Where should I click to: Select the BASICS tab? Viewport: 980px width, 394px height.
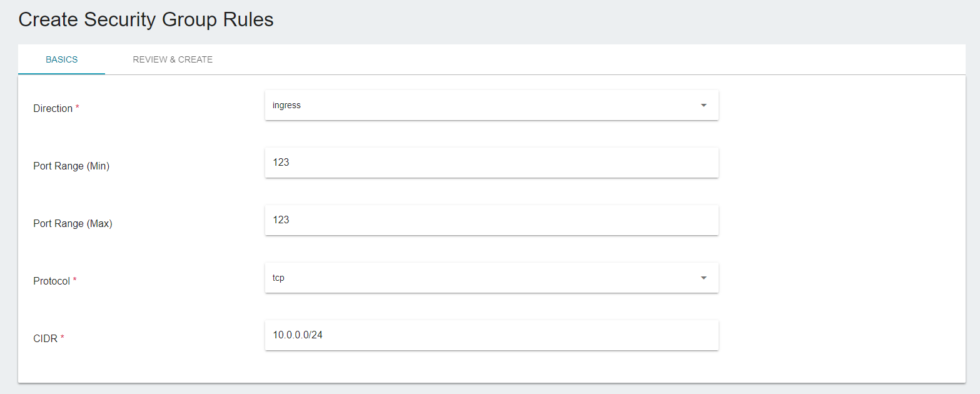(x=61, y=59)
